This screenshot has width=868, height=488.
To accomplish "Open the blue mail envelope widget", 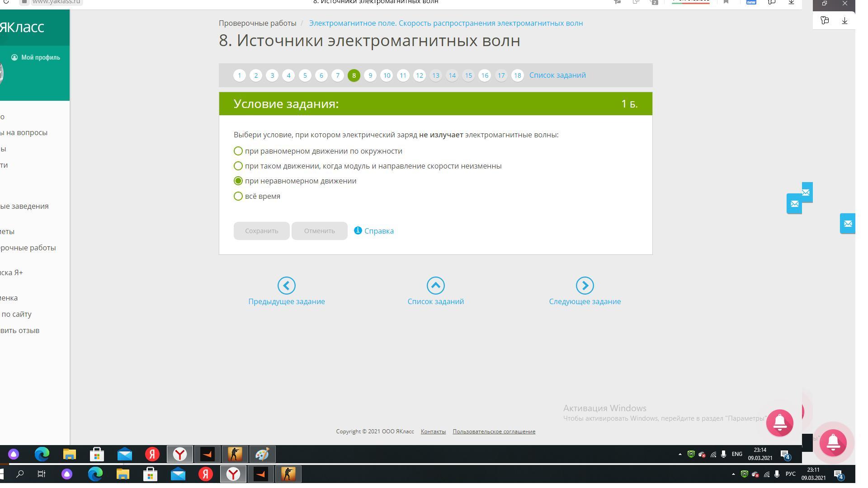I will click(x=847, y=224).
